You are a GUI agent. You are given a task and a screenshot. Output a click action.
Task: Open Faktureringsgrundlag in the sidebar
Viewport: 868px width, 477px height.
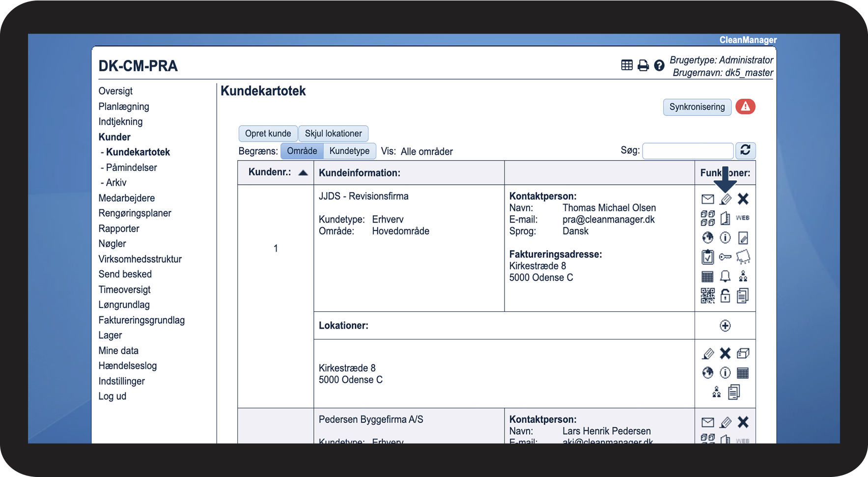pos(141,320)
